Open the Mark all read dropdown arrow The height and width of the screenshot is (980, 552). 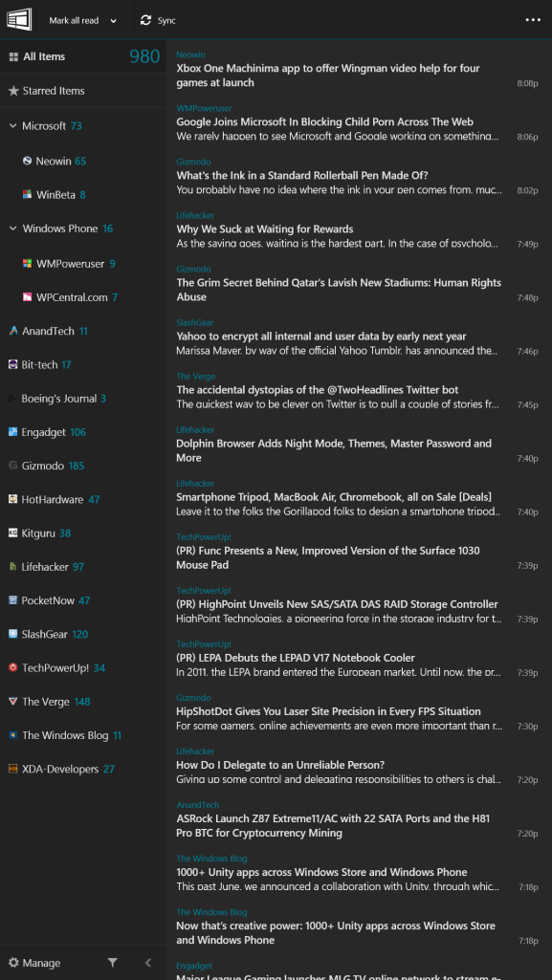pos(113,21)
